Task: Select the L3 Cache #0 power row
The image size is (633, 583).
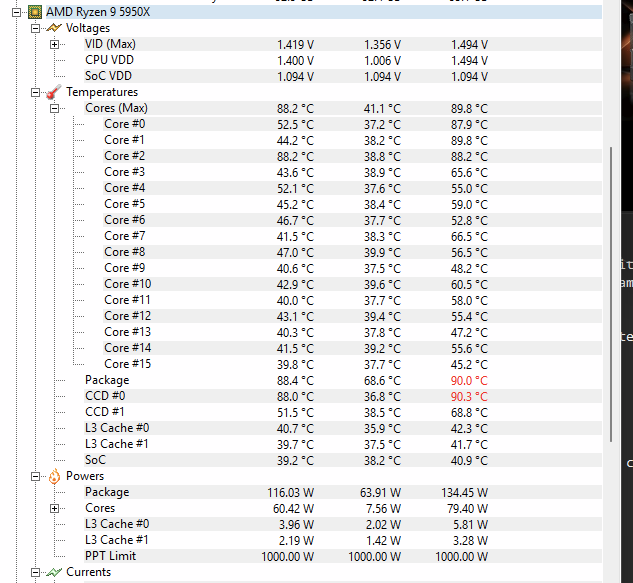Action: pyautogui.click(x=343, y=524)
